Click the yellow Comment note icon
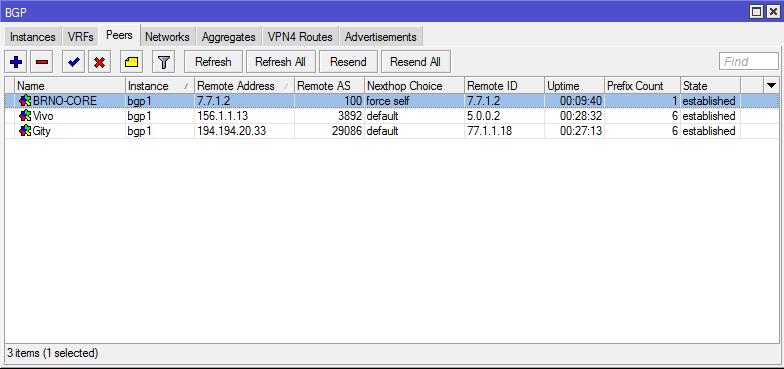The height and width of the screenshot is (369, 784). (x=132, y=62)
